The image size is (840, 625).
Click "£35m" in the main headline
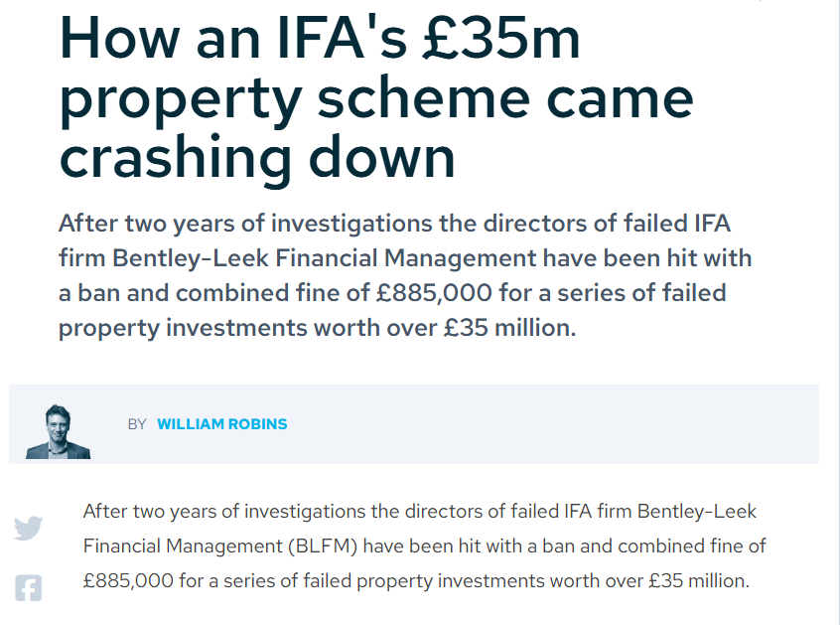click(501, 39)
